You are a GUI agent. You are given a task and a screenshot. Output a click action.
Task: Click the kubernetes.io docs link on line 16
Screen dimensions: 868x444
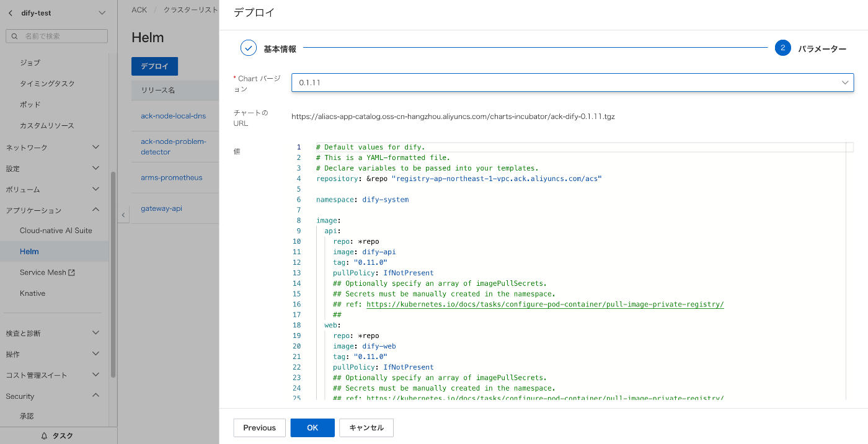[545, 304]
